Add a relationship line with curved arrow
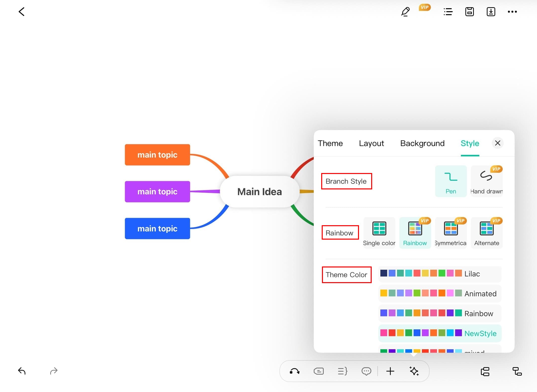Viewport: 537px width, 392px height. pyautogui.click(x=295, y=371)
